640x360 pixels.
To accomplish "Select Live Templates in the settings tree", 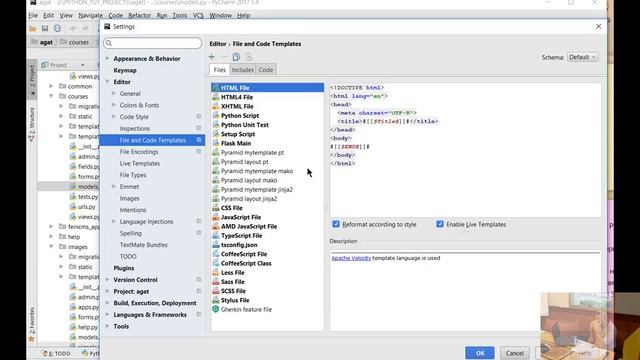I will coord(140,163).
